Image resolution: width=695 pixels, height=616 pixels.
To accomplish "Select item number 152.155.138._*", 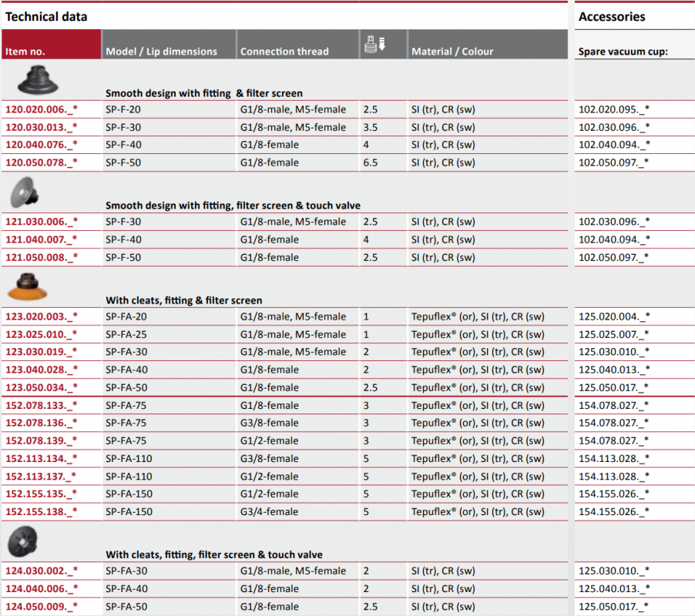I will 41,511.
